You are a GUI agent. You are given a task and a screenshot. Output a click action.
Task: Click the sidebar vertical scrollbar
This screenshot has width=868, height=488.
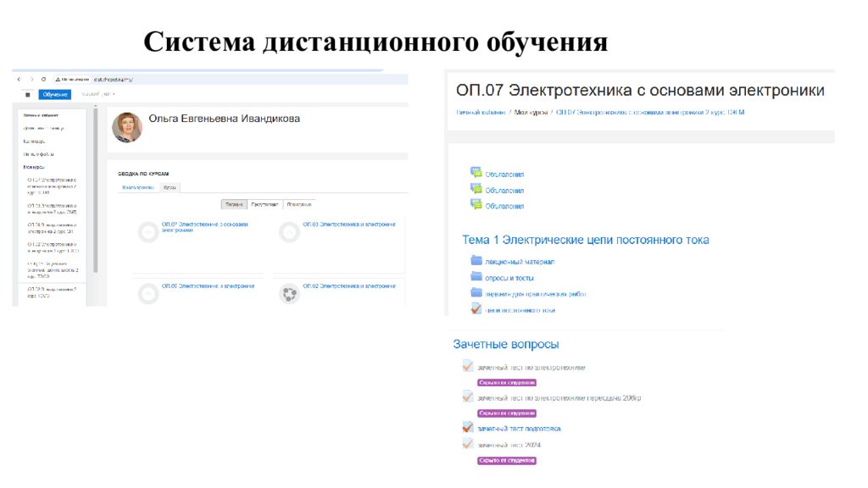(x=95, y=186)
